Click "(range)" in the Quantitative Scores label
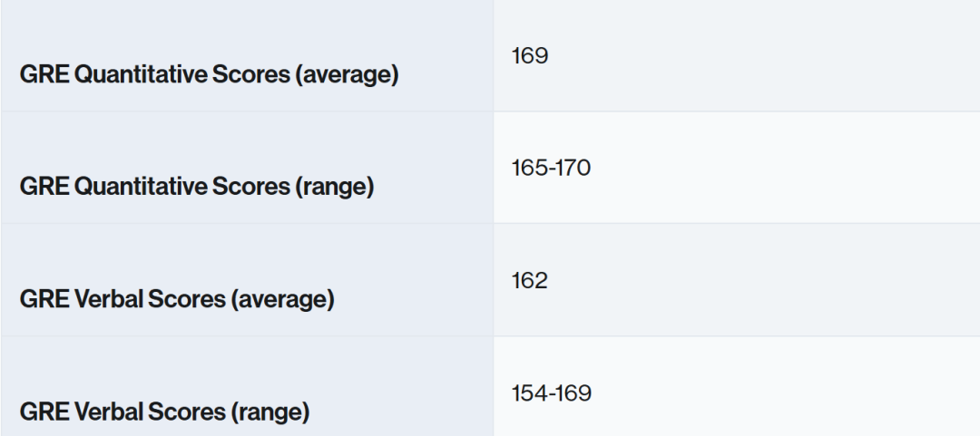Image resolution: width=980 pixels, height=436 pixels. click(334, 187)
